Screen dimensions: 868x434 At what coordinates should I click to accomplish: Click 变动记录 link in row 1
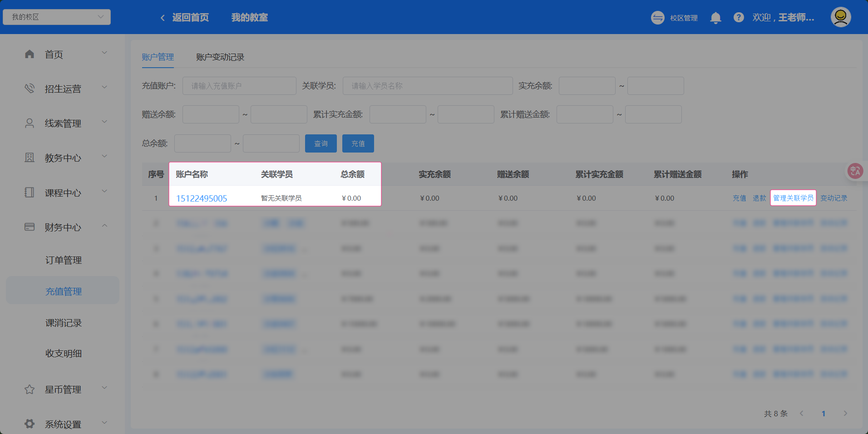click(x=834, y=198)
